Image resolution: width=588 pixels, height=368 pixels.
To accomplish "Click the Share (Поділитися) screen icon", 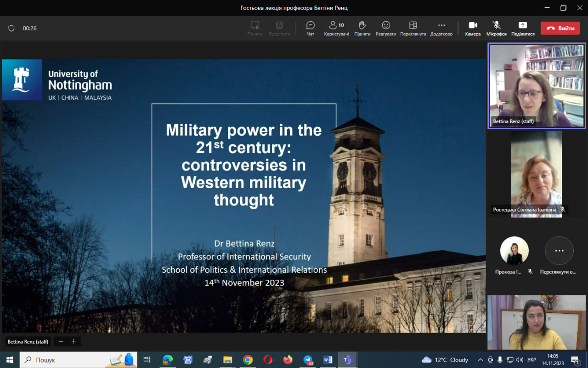I will [x=523, y=28].
